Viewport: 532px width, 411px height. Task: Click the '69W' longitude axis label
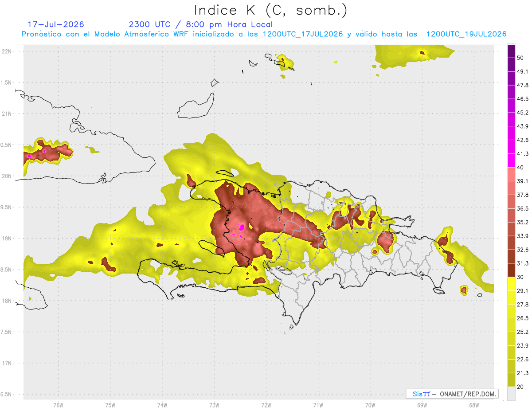tap(422, 405)
